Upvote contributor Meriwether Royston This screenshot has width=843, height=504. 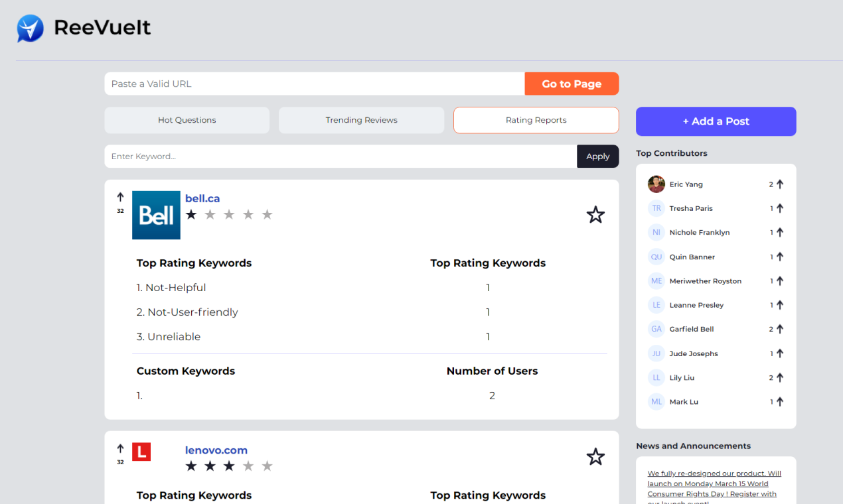780,281
